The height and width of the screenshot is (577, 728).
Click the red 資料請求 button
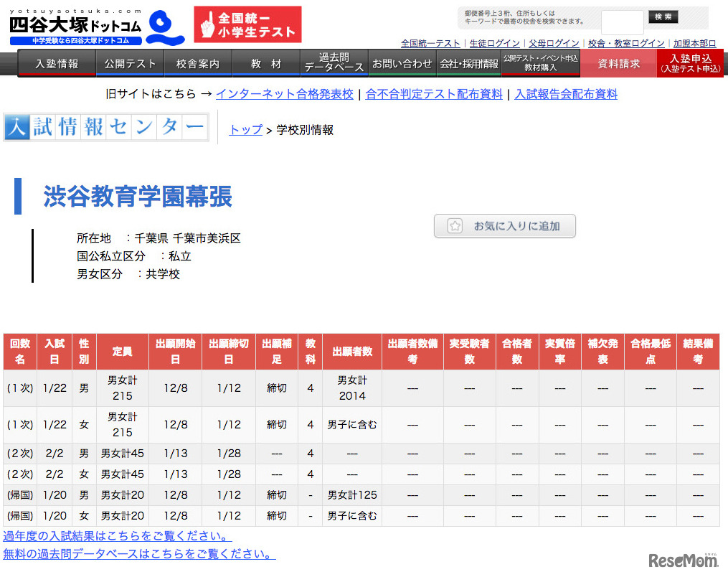618,64
